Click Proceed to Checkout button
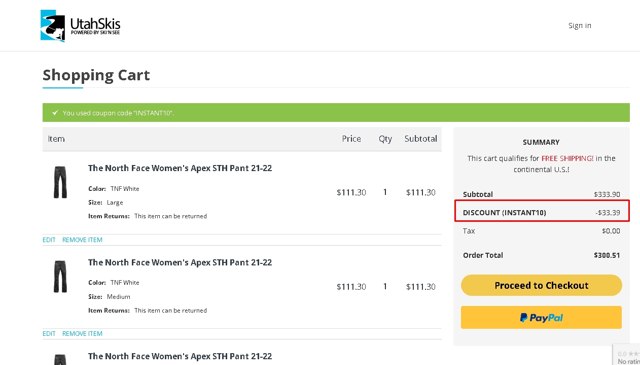Image resolution: width=640 pixels, height=365 pixels. click(541, 285)
